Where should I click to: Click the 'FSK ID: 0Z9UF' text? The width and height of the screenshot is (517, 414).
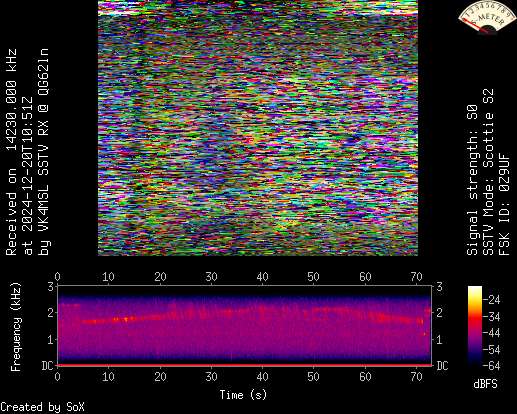[x=504, y=204]
